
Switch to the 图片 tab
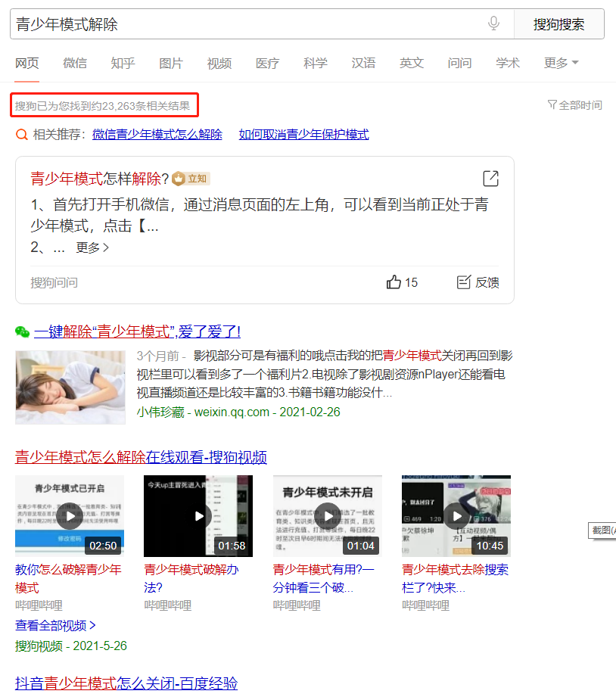point(171,63)
